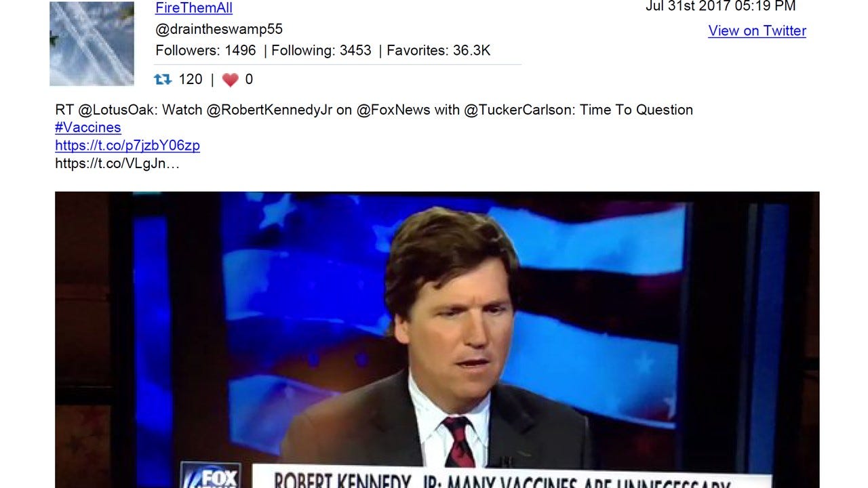Click the profile avatar thumbnail

pyautogui.click(x=92, y=43)
